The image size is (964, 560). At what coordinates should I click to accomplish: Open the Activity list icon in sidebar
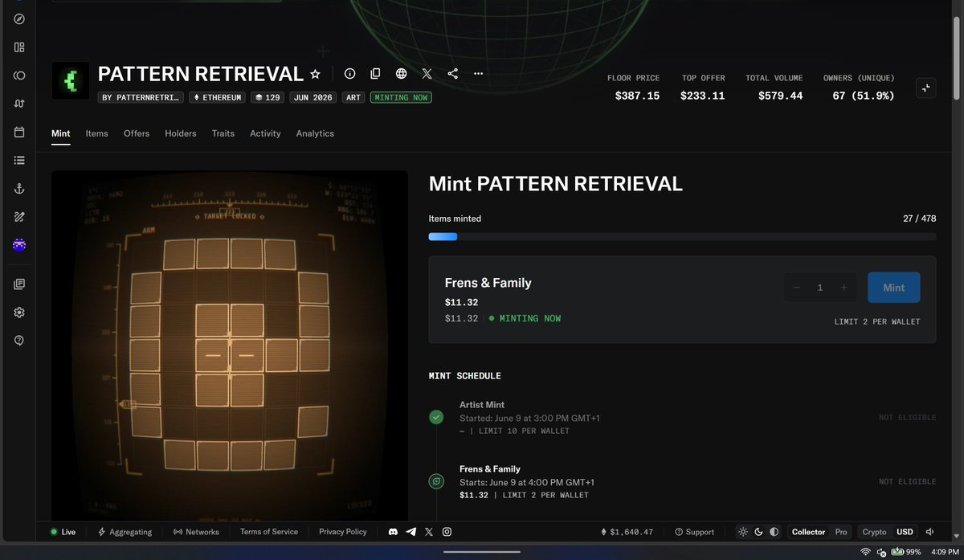tap(19, 160)
